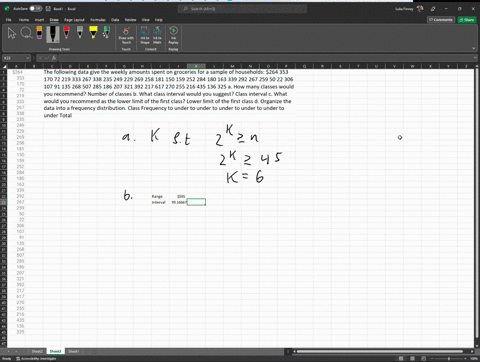Expand the formula bar chevron
Viewport: 480px width, 362px height.
[475, 58]
